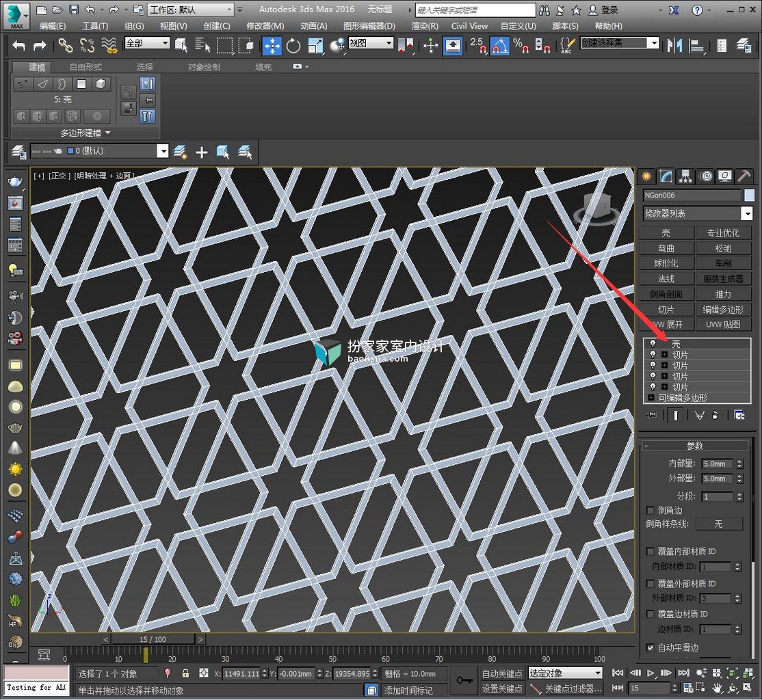This screenshot has height=700, width=762.
Task: Expand the 可编辑多边形 stack entry
Action: click(651, 398)
